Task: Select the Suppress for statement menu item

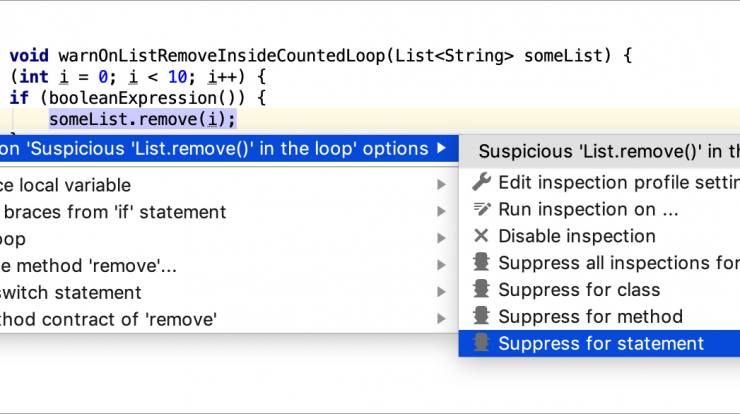Action: (x=599, y=343)
